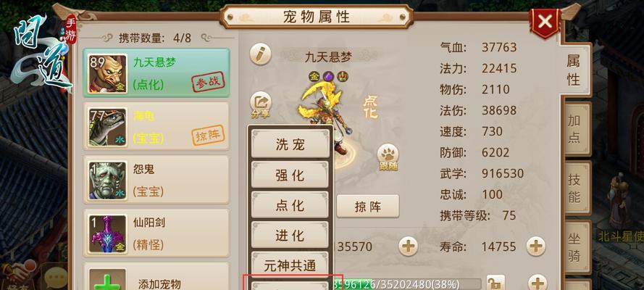The height and width of the screenshot is (290, 644).
Task: Click the experience progress bar
Action: pyautogui.click(x=406, y=284)
